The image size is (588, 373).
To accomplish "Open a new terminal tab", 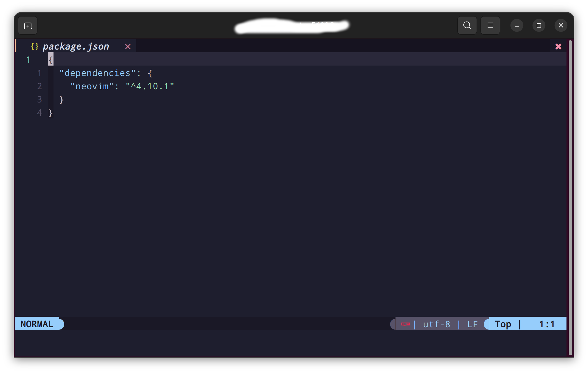I will [27, 25].
